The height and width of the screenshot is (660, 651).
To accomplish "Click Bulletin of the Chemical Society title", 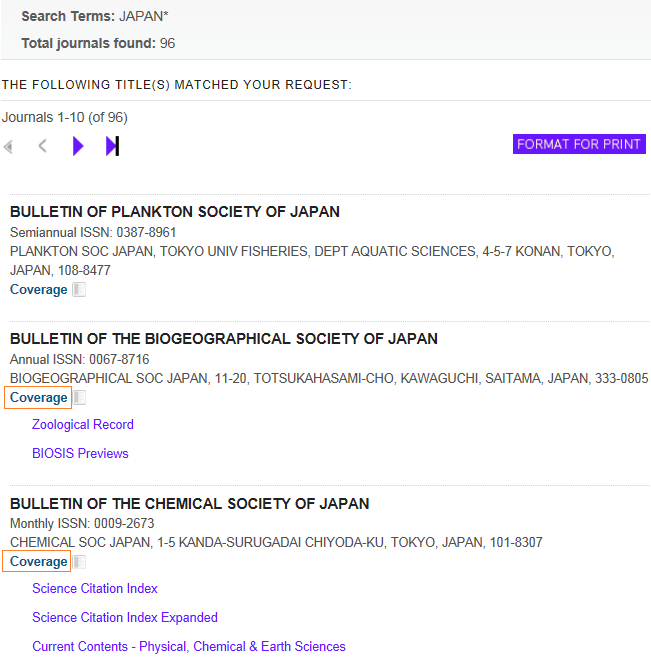I will pyautogui.click(x=190, y=504).
